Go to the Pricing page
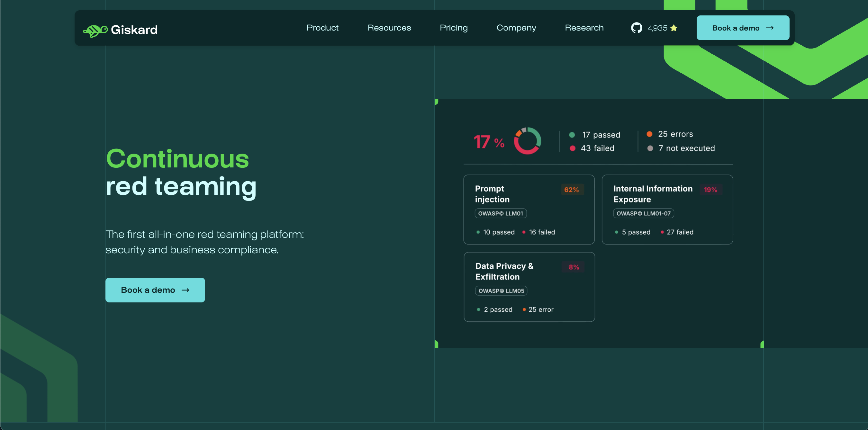The image size is (868, 430). pyautogui.click(x=453, y=28)
